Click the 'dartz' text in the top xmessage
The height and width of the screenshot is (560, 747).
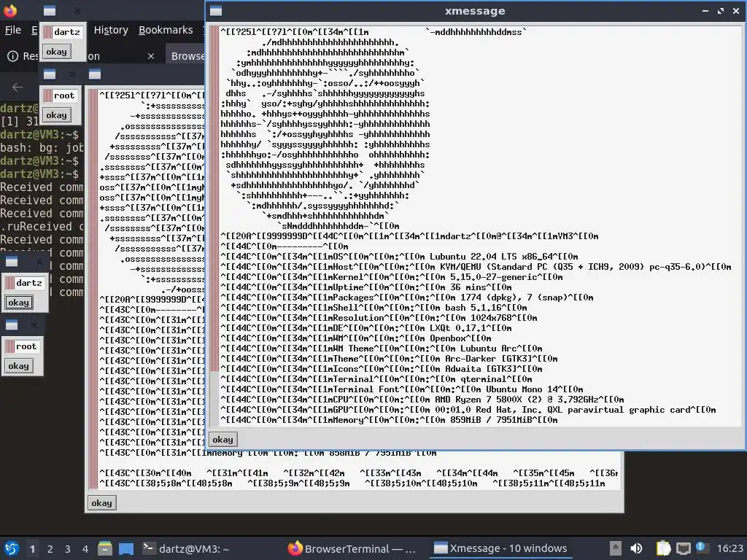(67, 32)
